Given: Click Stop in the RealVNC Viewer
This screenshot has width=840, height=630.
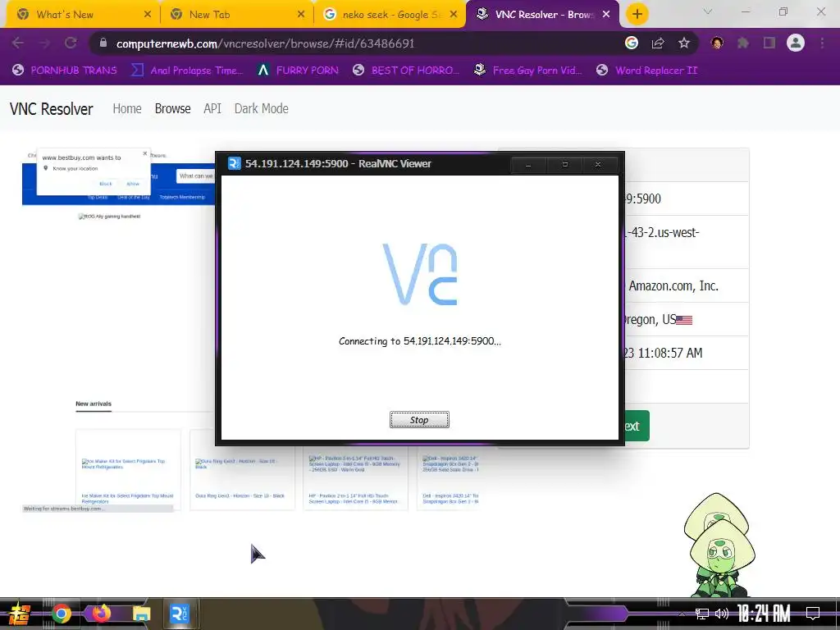Looking at the screenshot, I should coord(419,420).
